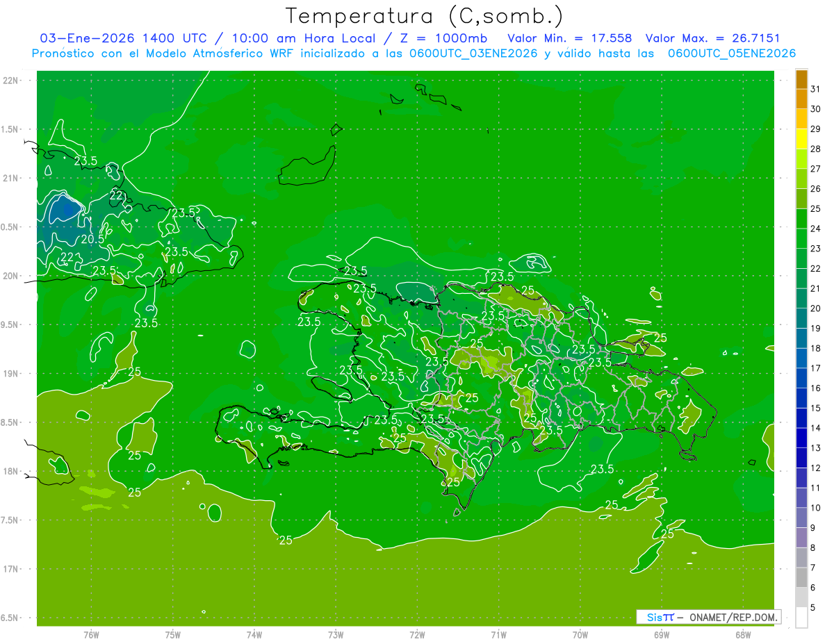Click the 71W longitude axis label
This screenshot has height=644, width=834.
coord(498,634)
